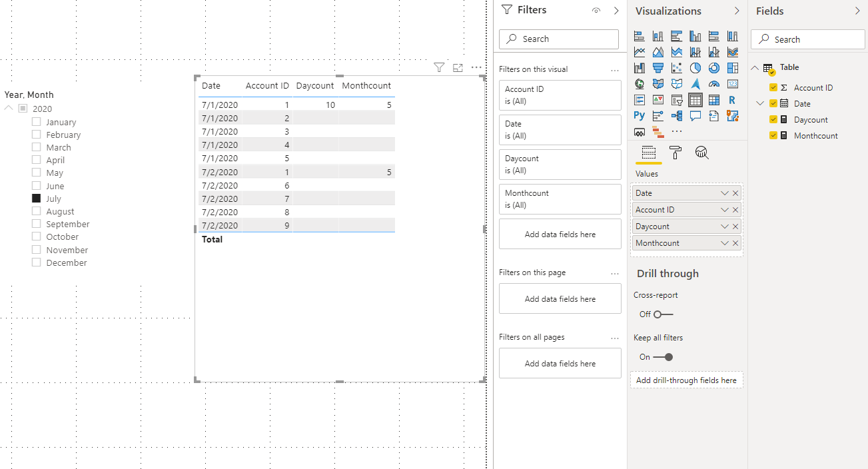Open the Account ID value dropdown arrow
The width and height of the screenshot is (868, 469).
[x=725, y=209]
